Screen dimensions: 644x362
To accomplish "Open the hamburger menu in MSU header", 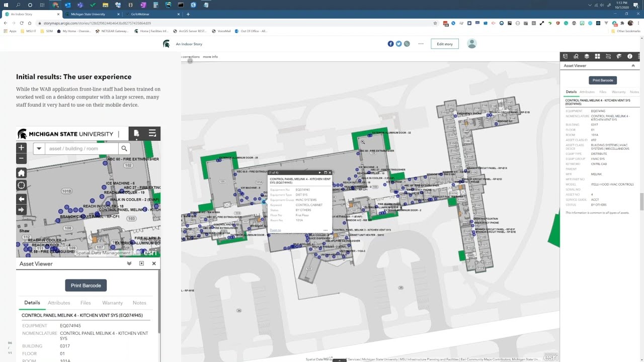I will [152, 133].
